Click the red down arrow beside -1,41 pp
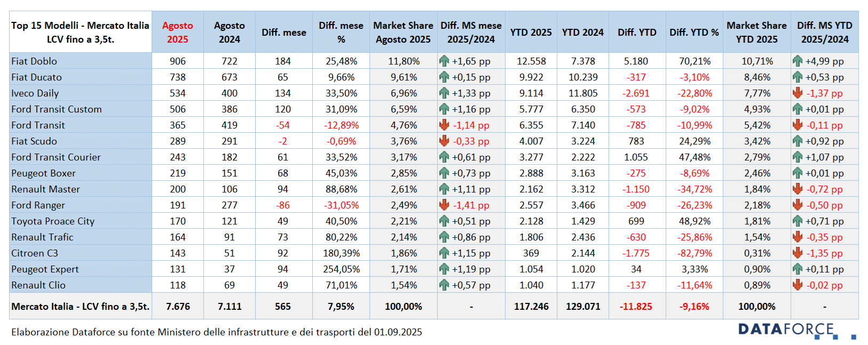This screenshot has height=345, width=868. click(444, 205)
